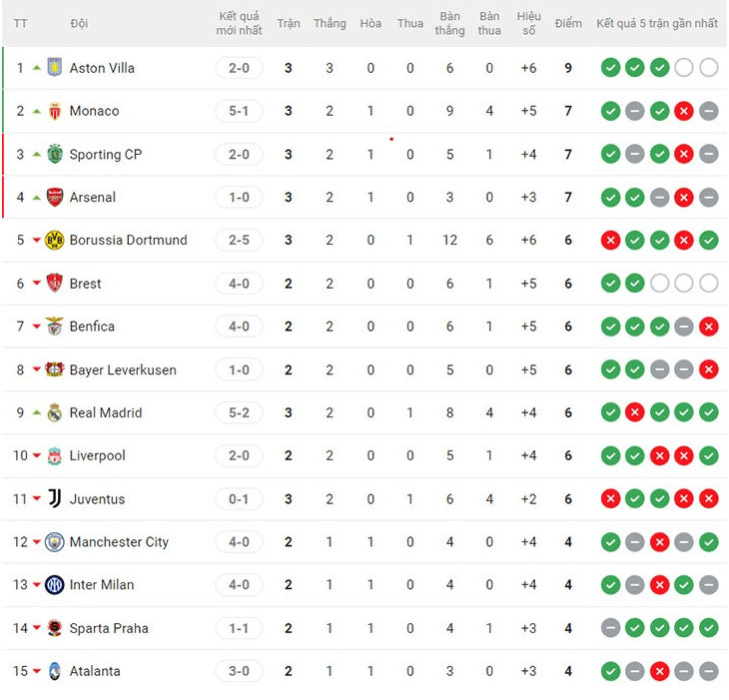This screenshot has height=700, width=729.
Task: Open the Sporting CP crest icon
Action: click(x=55, y=154)
